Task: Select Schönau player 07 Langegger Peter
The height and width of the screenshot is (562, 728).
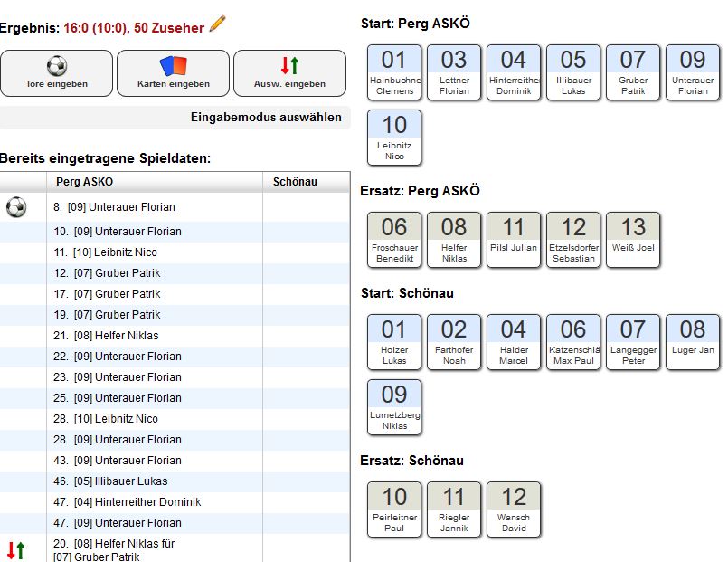Action: [633, 342]
